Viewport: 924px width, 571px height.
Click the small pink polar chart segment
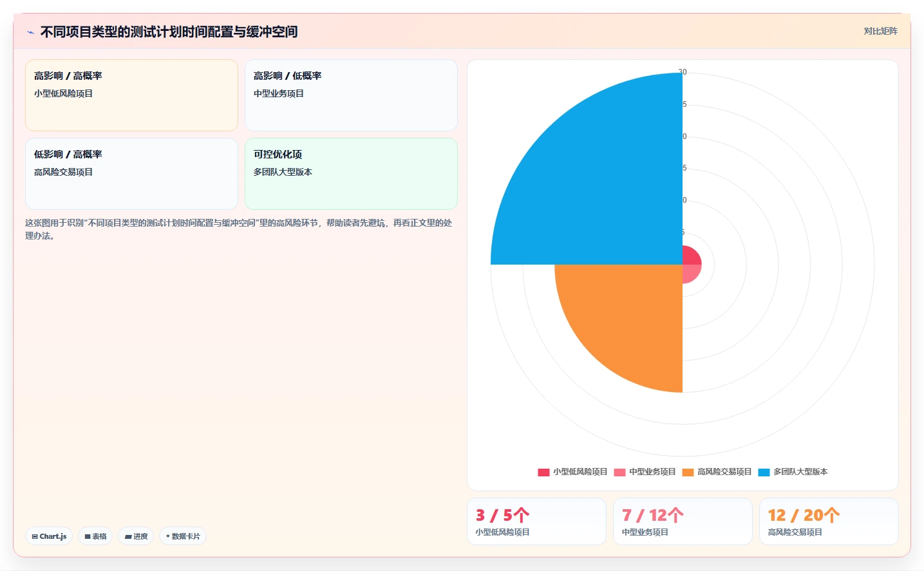tap(690, 272)
